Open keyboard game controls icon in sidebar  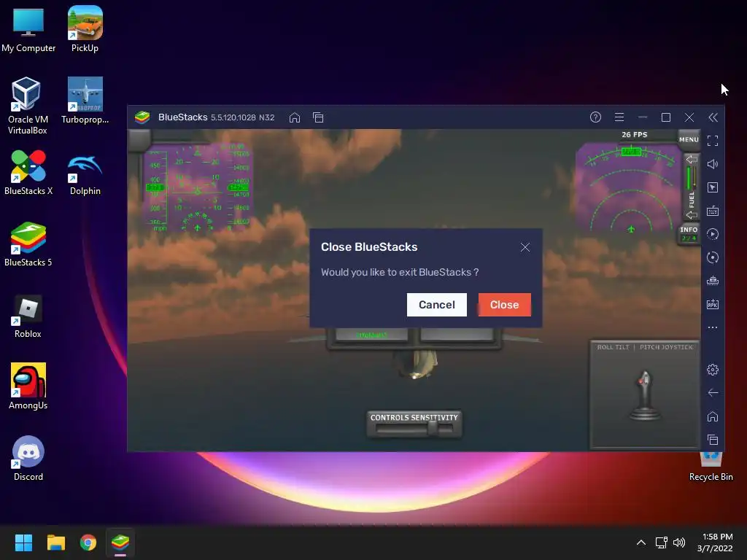tap(713, 211)
